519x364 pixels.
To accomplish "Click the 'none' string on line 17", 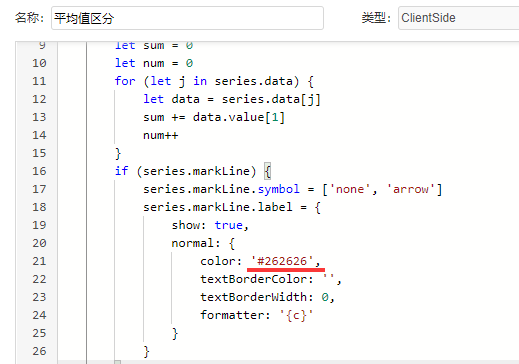I will (350, 189).
